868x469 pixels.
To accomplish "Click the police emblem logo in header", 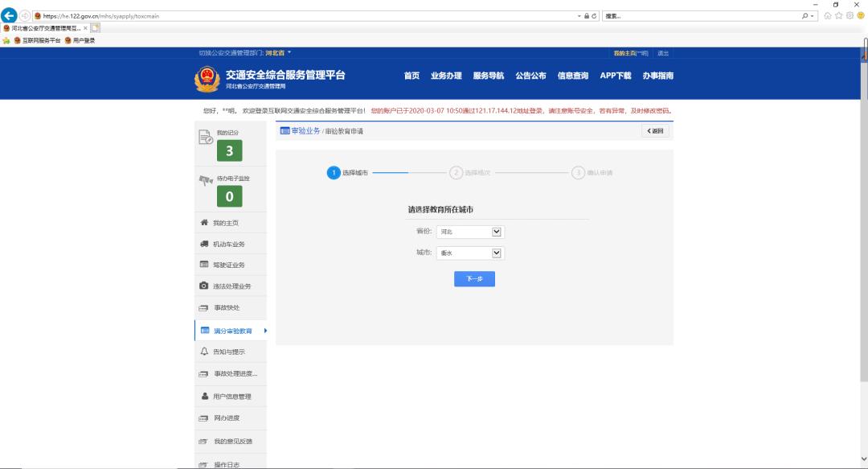I will [x=209, y=76].
